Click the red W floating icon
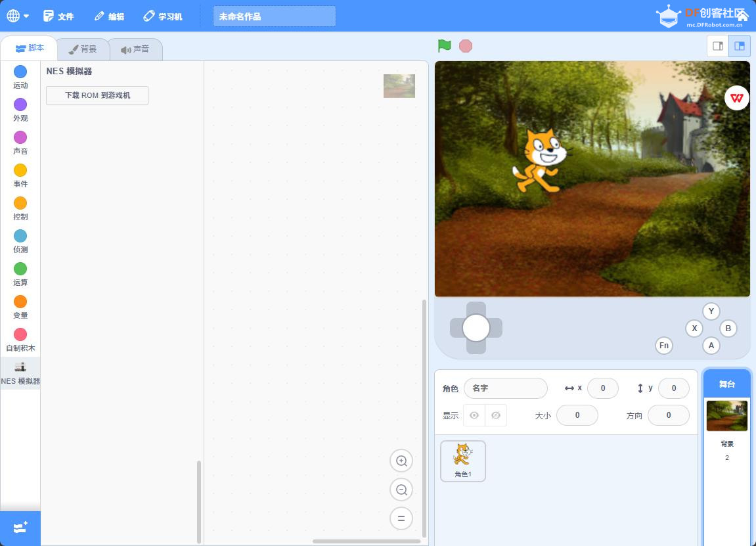Image resolution: width=756 pixels, height=546 pixels. point(737,98)
